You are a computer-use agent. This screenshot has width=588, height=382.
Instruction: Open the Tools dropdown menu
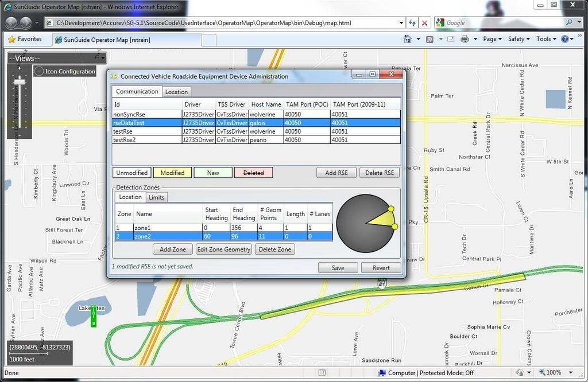(545, 38)
